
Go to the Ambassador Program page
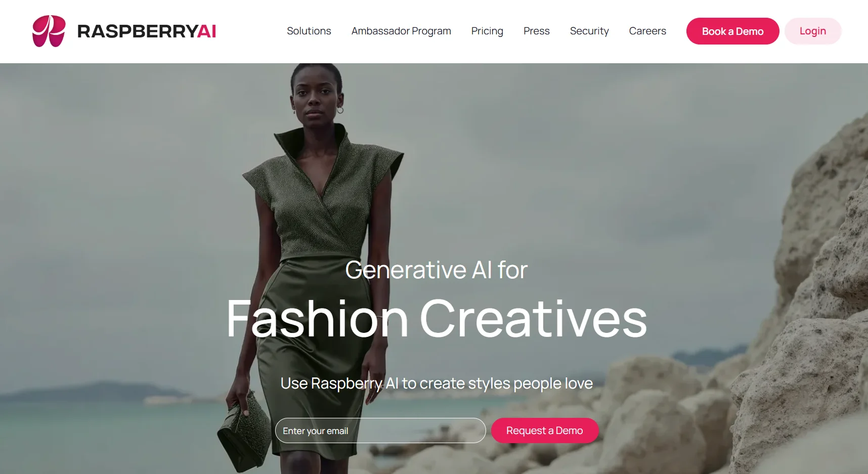pos(401,31)
